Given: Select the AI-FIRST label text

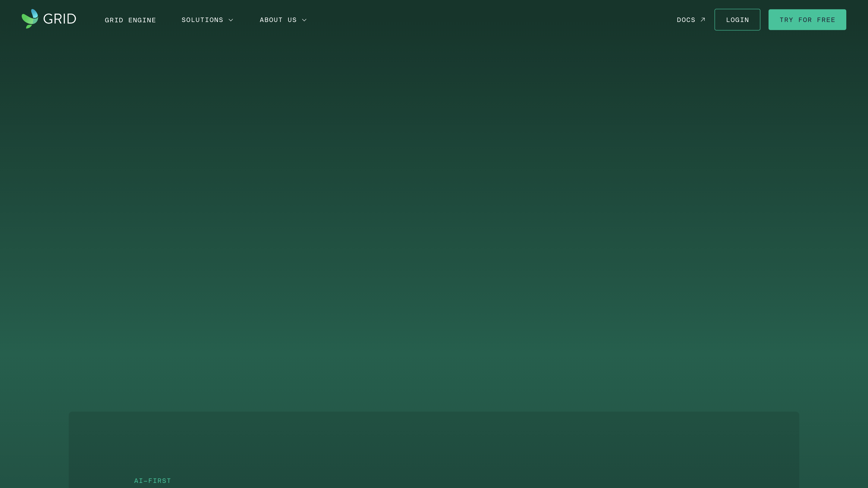Looking at the screenshot, I should 152,480.
